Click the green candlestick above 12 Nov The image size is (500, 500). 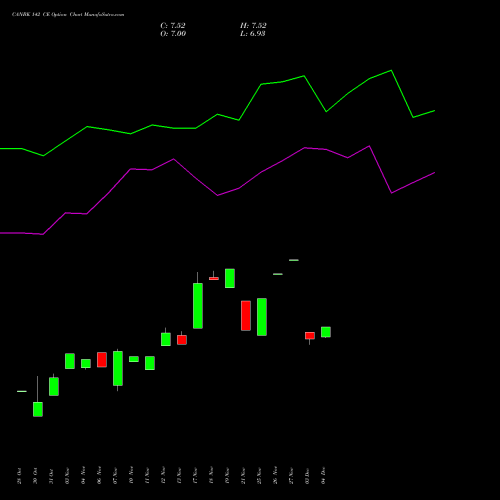coord(166,339)
